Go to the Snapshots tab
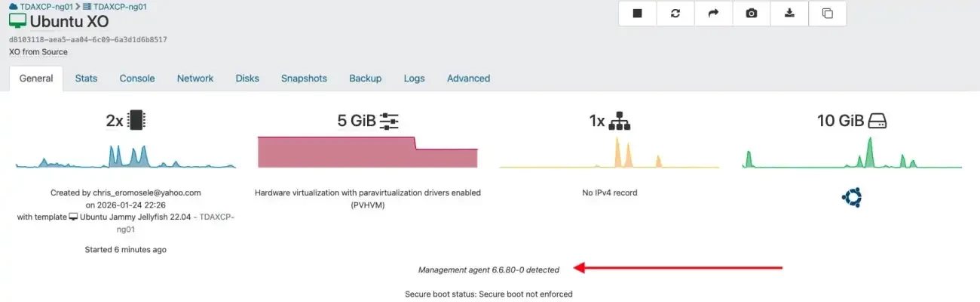 point(304,78)
